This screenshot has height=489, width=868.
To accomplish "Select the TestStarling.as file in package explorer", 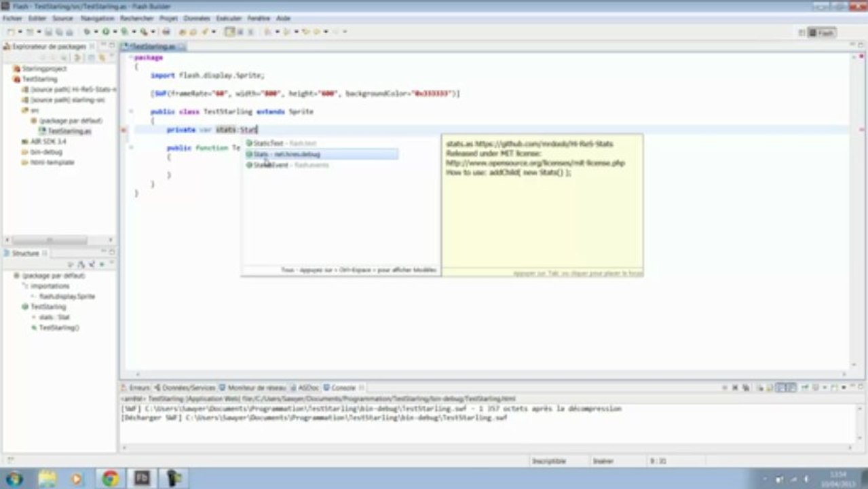I will (x=65, y=131).
